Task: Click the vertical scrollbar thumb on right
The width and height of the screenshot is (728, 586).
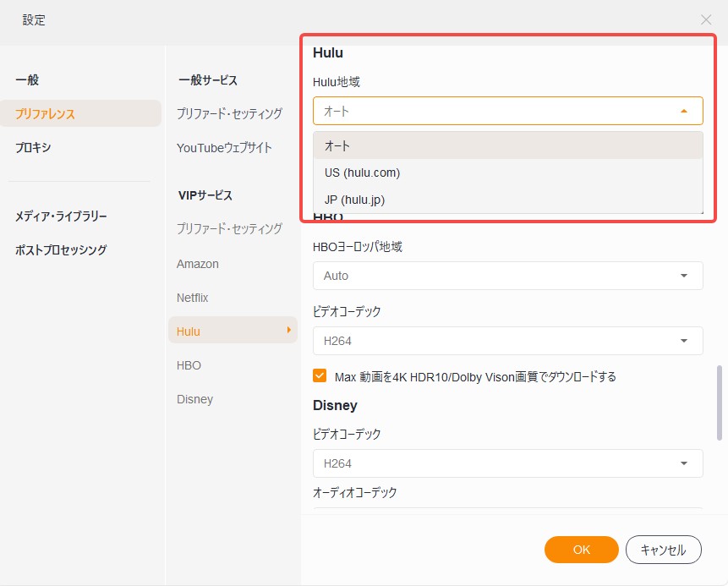Action: pyautogui.click(x=720, y=403)
